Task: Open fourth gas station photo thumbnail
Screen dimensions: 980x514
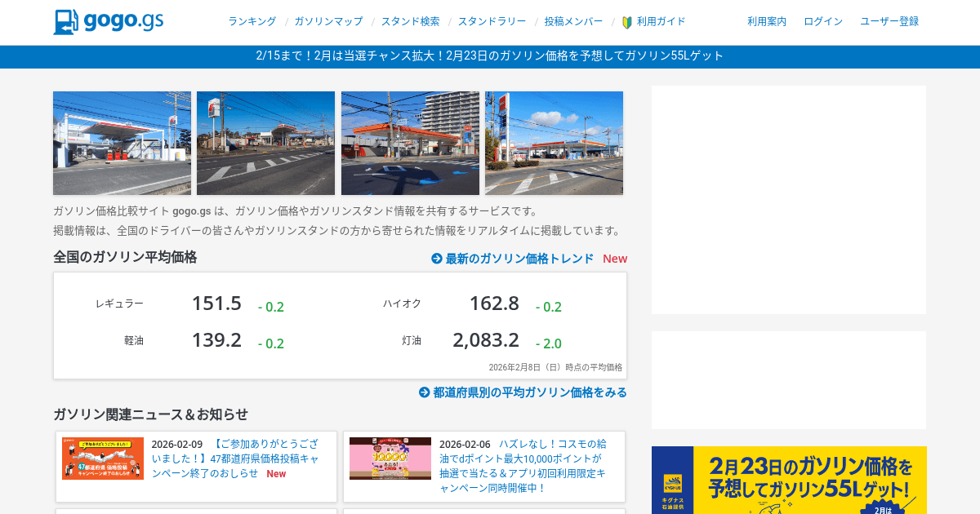Action: tap(554, 143)
